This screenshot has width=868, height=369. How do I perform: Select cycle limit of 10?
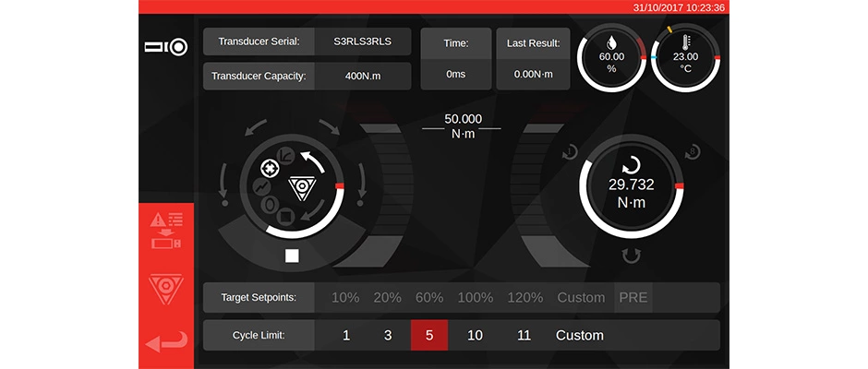click(x=475, y=336)
